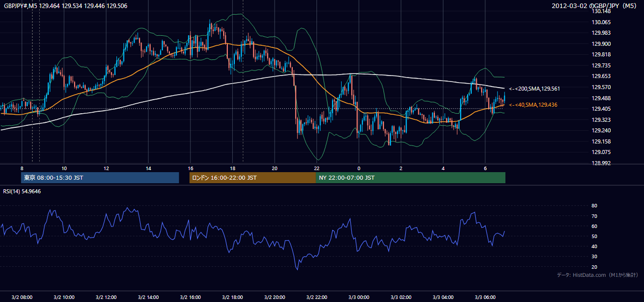
Task: Click price axis value 130.148
Action: point(602,11)
